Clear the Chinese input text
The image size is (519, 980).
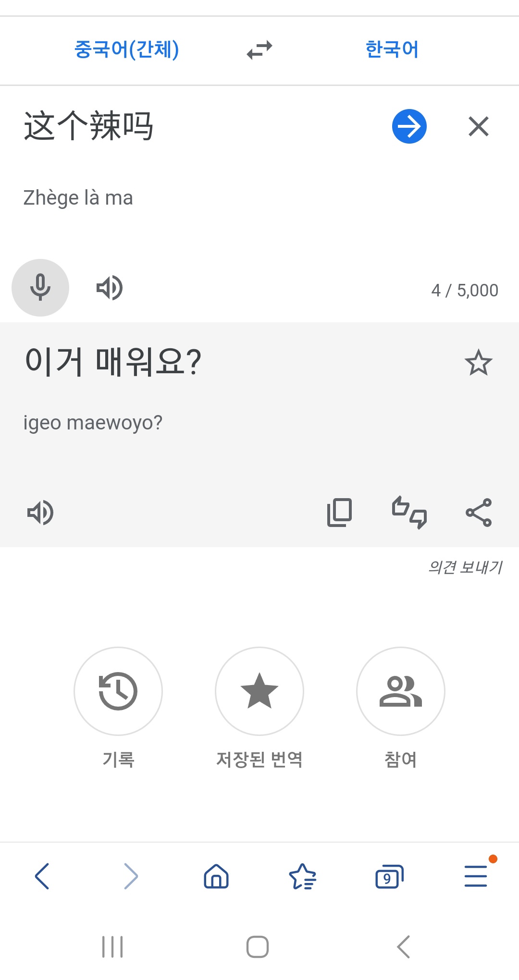tap(478, 126)
